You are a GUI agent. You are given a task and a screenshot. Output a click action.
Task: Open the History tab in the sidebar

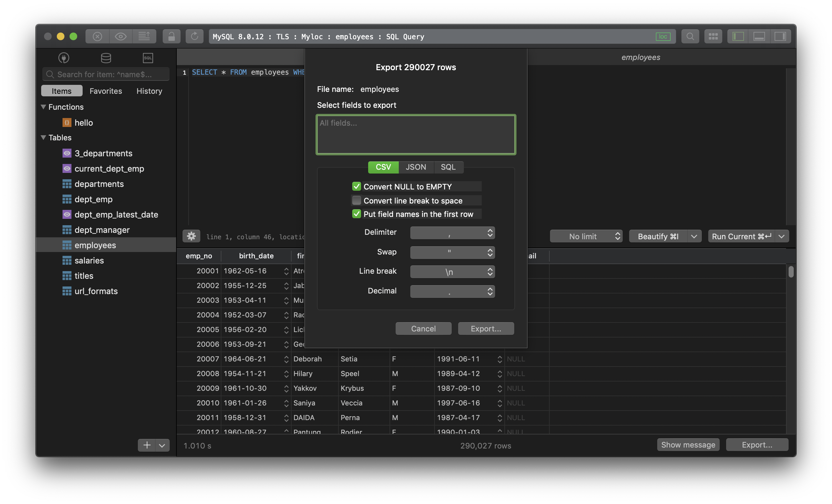click(149, 91)
